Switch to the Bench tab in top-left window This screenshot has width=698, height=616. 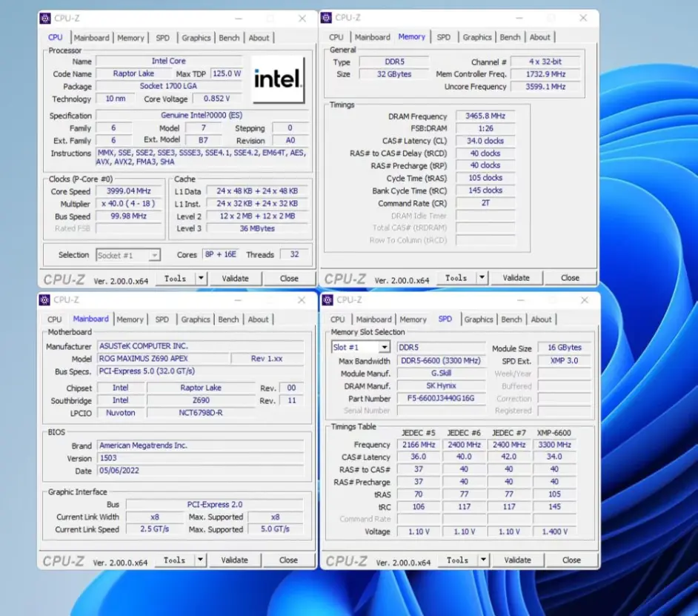tap(229, 37)
